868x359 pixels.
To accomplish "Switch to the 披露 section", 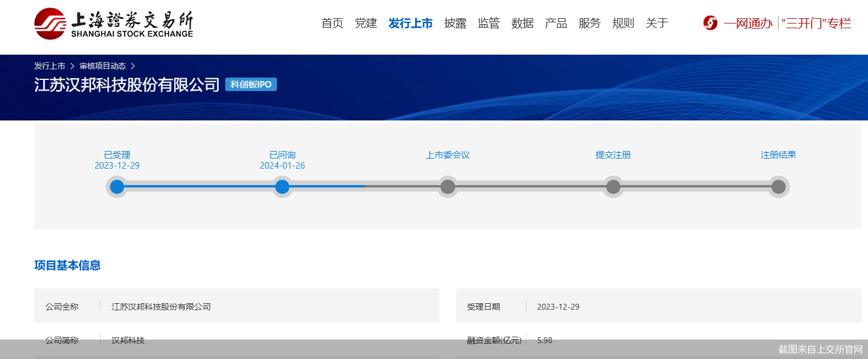I will click(x=455, y=23).
